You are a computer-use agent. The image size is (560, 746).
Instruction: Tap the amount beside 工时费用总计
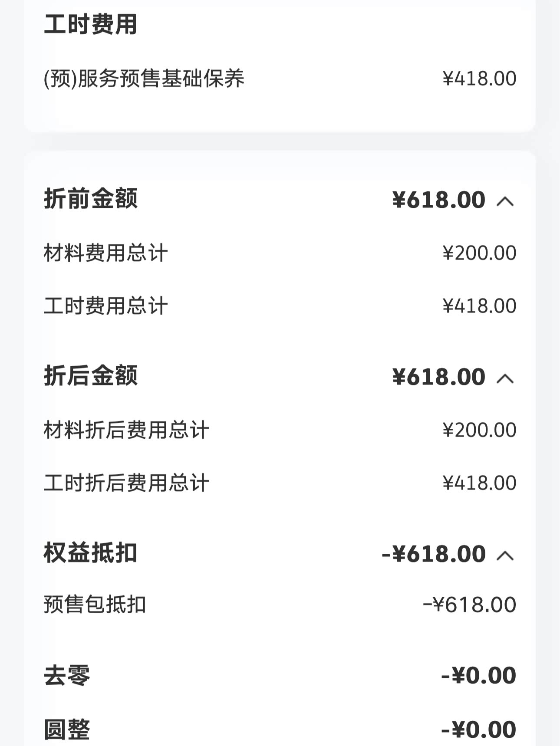479,306
